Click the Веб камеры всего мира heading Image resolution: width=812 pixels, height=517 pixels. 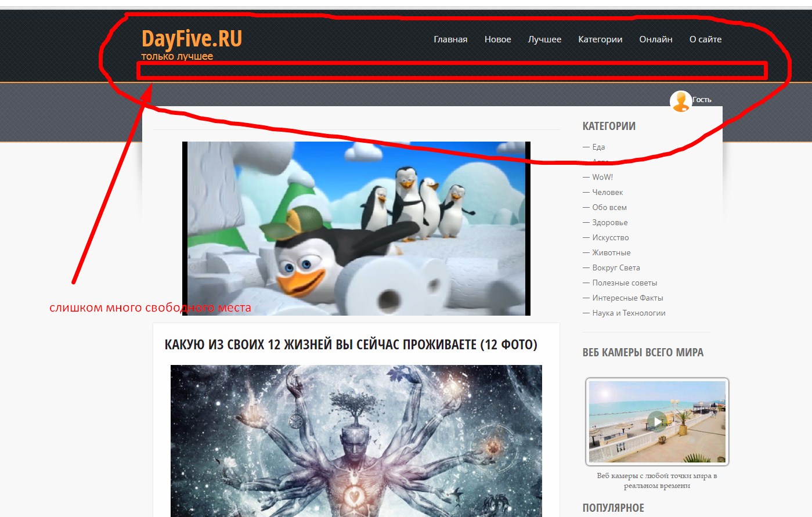pyautogui.click(x=643, y=352)
